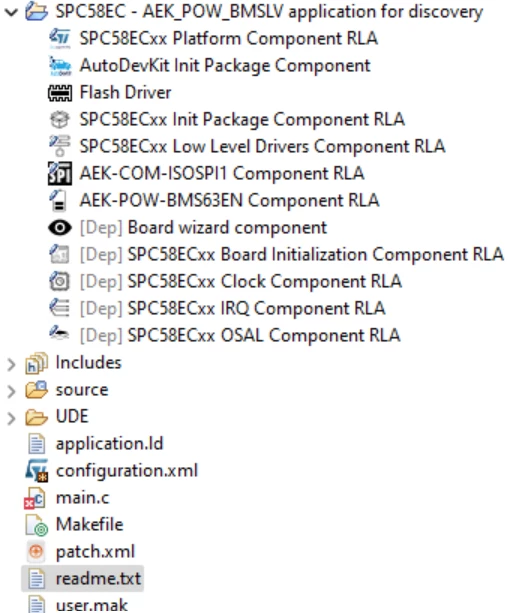This screenshot has height=613, width=508.
Task: Click the Makefile target icon
Action: pyautogui.click(x=37, y=525)
